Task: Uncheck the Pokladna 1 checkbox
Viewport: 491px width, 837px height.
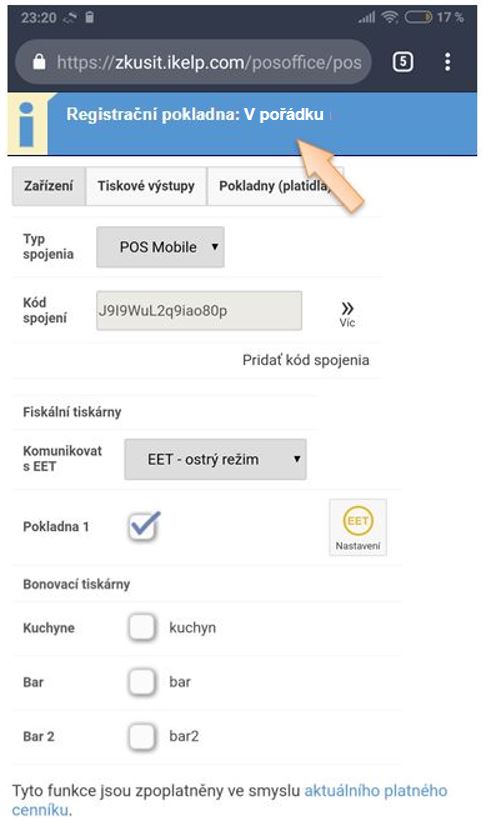Action: pos(143,527)
